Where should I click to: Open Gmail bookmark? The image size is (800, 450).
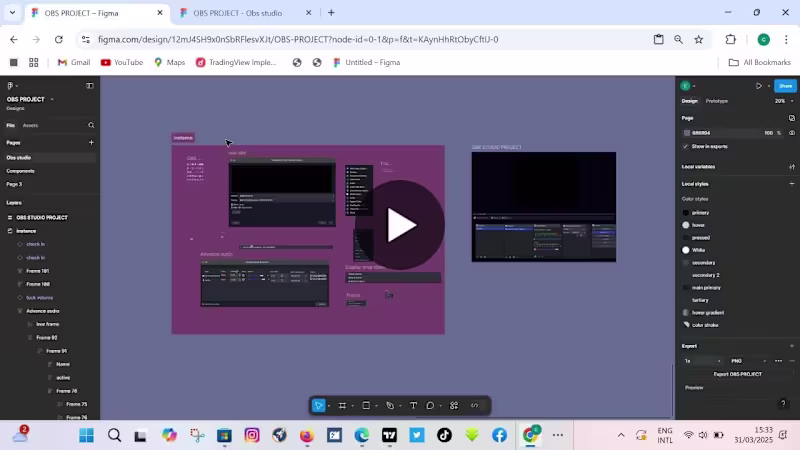(x=73, y=62)
